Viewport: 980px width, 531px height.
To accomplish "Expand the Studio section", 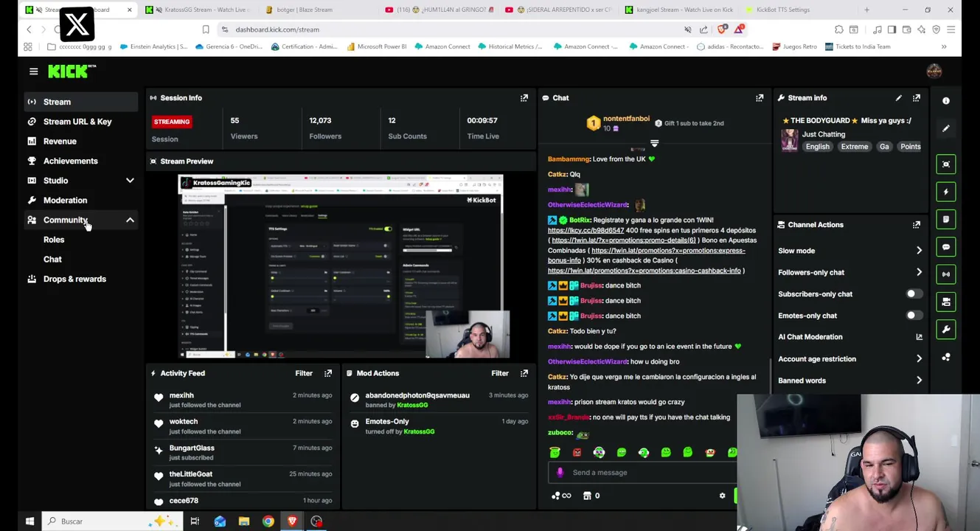I will [x=130, y=181].
